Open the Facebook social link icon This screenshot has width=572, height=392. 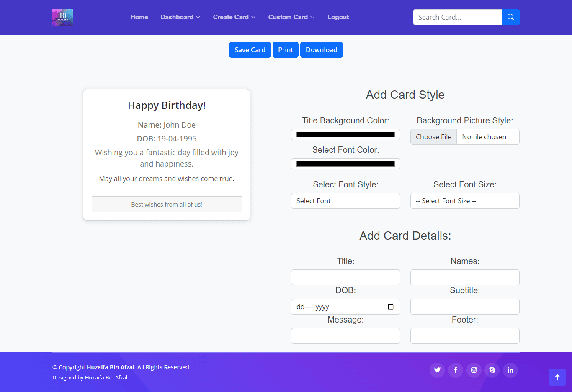coord(456,370)
